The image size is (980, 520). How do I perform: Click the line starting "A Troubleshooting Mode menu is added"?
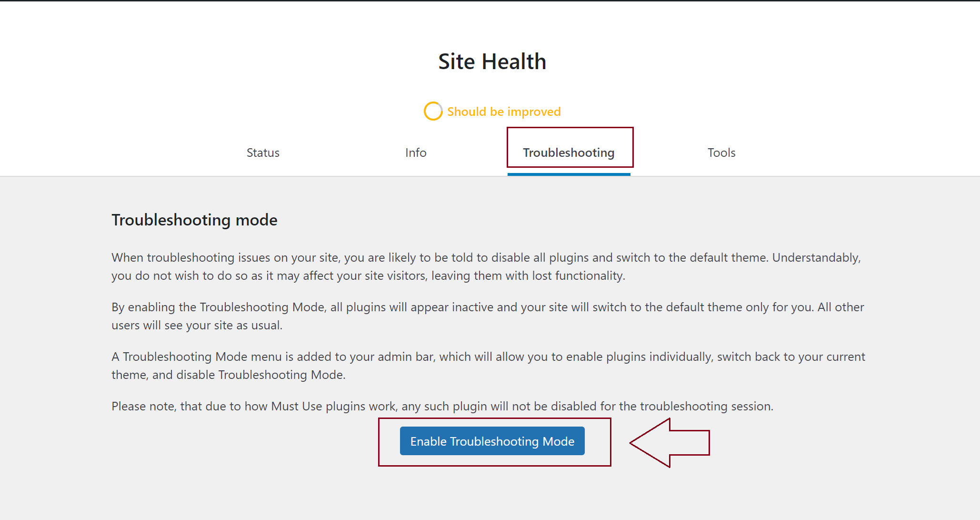coord(488,357)
